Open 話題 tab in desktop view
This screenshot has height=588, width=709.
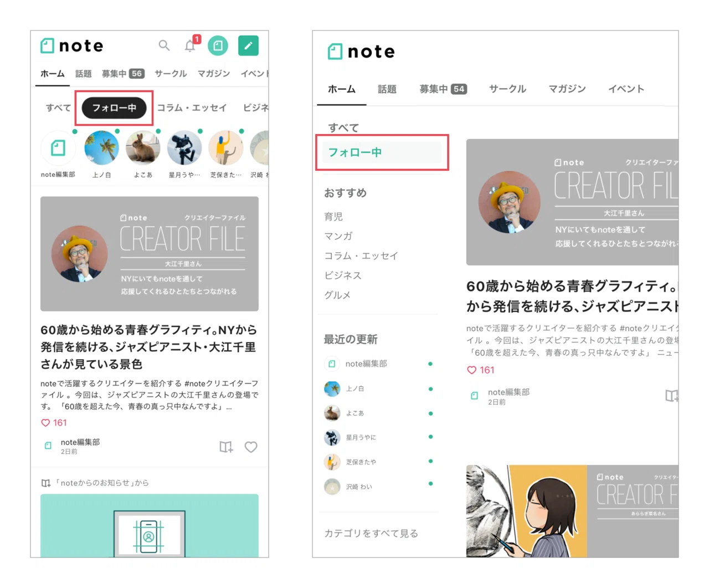click(x=387, y=89)
